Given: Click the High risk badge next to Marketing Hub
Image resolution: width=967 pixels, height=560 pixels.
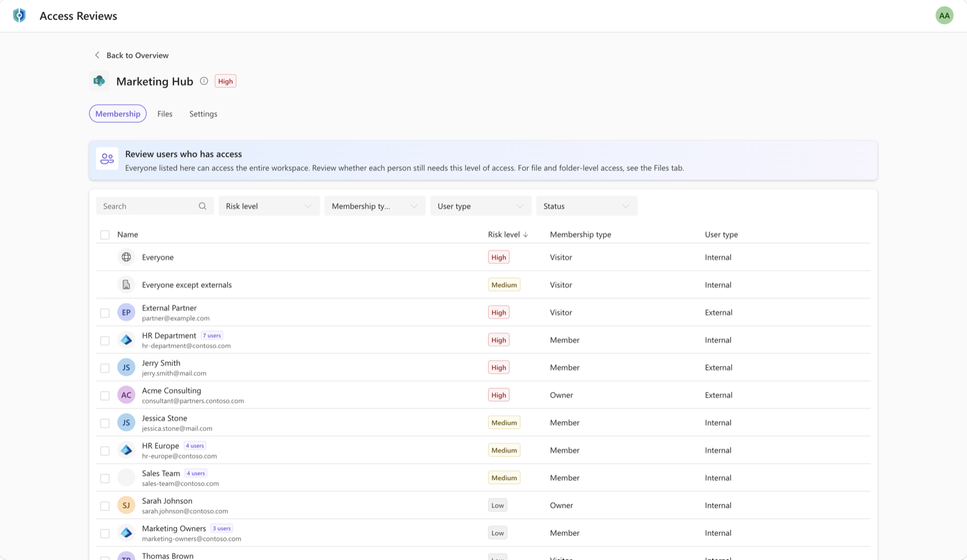Looking at the screenshot, I should (225, 81).
